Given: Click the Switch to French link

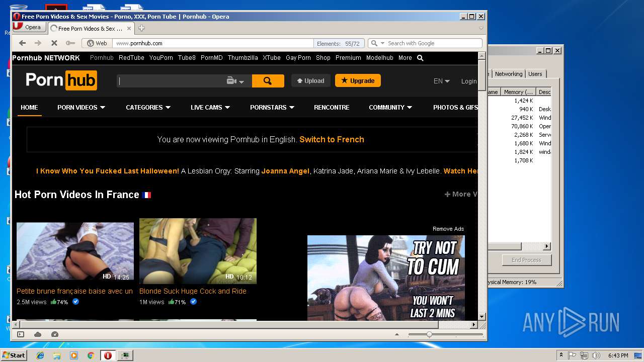Looking at the screenshot, I should click(332, 139).
